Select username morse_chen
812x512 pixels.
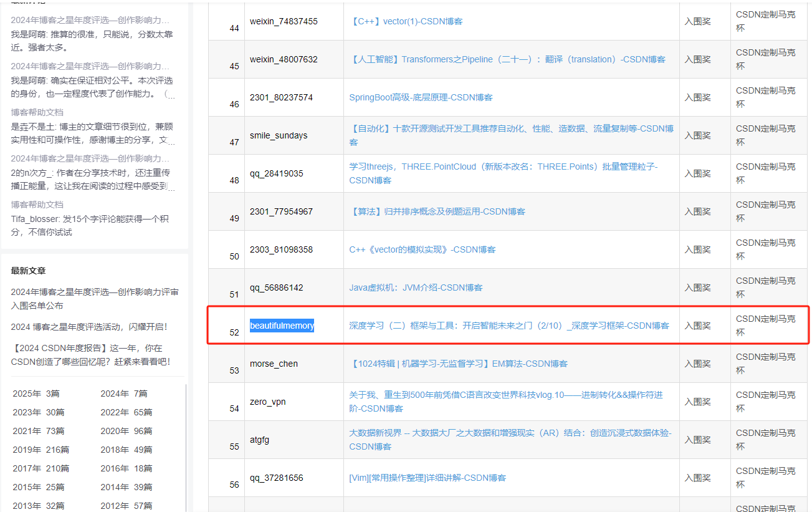[x=274, y=364]
